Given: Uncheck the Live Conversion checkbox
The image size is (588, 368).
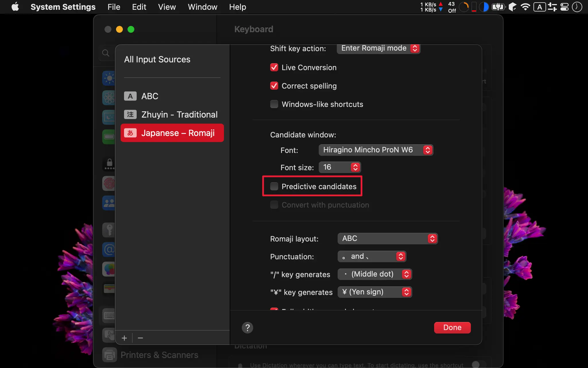Looking at the screenshot, I should [274, 67].
